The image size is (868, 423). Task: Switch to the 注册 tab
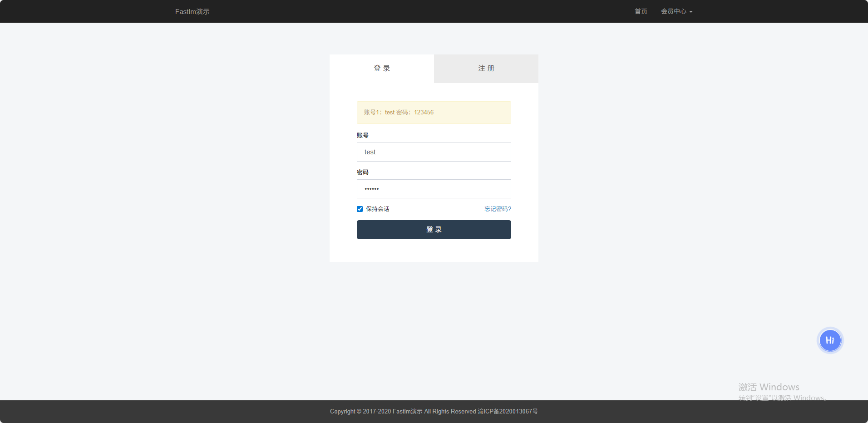tap(486, 69)
